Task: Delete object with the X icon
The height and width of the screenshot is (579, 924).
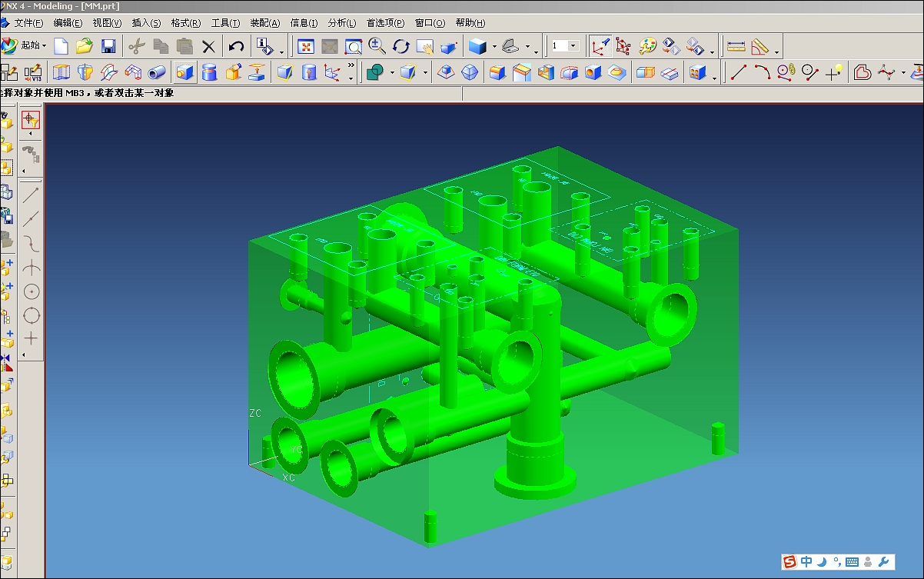Action: (x=208, y=46)
